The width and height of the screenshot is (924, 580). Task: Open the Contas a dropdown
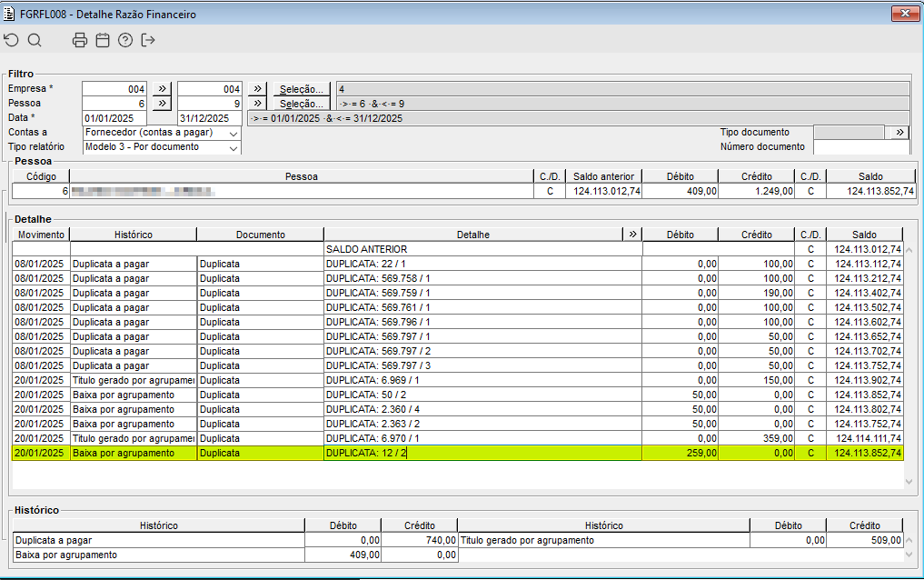pyautogui.click(x=233, y=134)
